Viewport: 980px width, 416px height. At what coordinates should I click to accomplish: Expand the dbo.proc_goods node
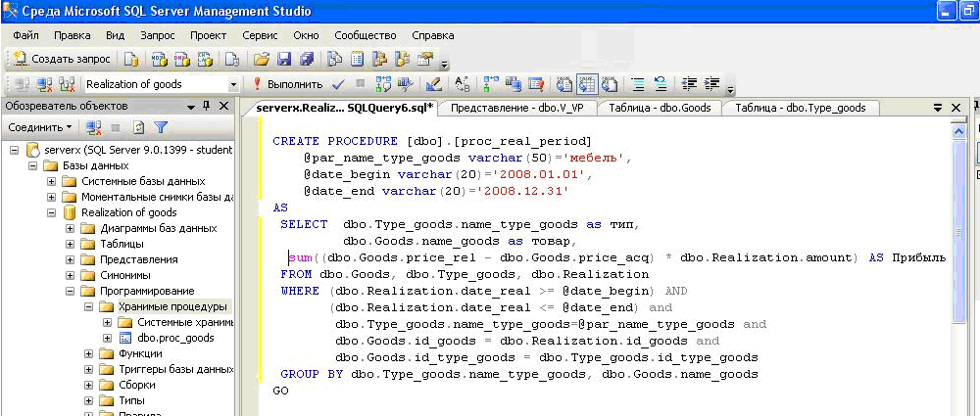107,338
